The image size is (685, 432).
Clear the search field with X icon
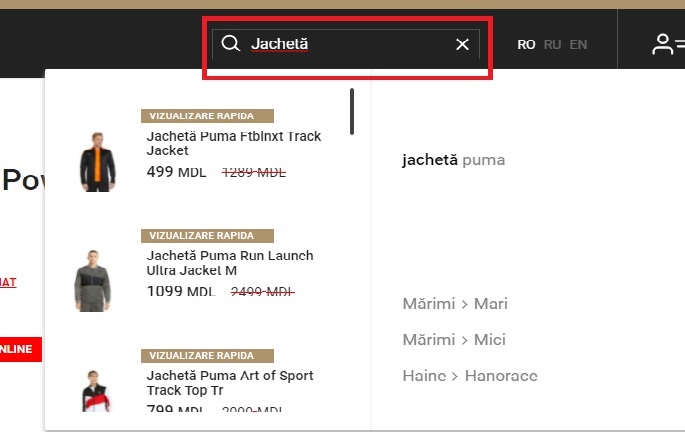462,44
